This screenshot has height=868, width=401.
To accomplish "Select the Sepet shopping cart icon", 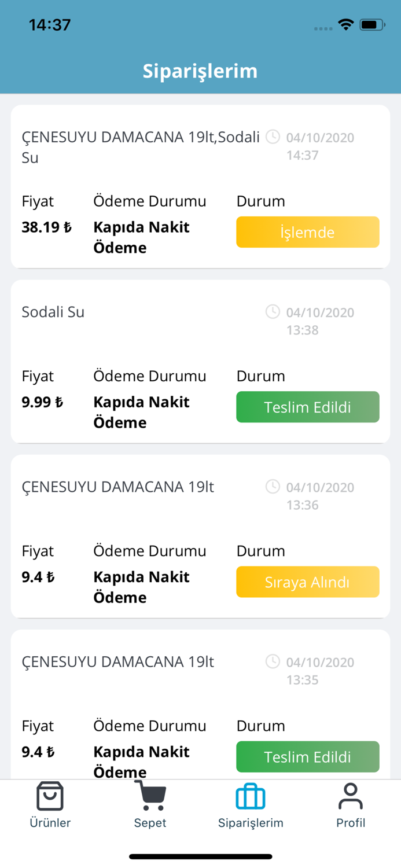I will coord(150,796).
